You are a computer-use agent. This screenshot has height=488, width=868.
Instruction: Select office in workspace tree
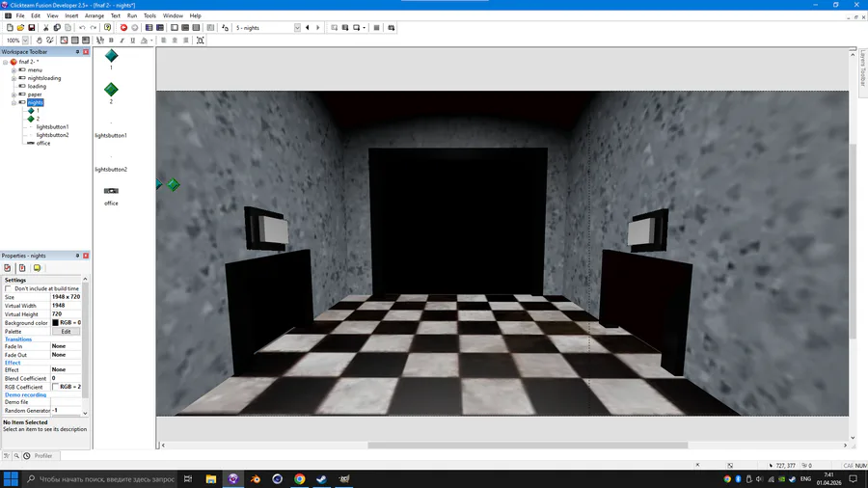click(x=43, y=144)
